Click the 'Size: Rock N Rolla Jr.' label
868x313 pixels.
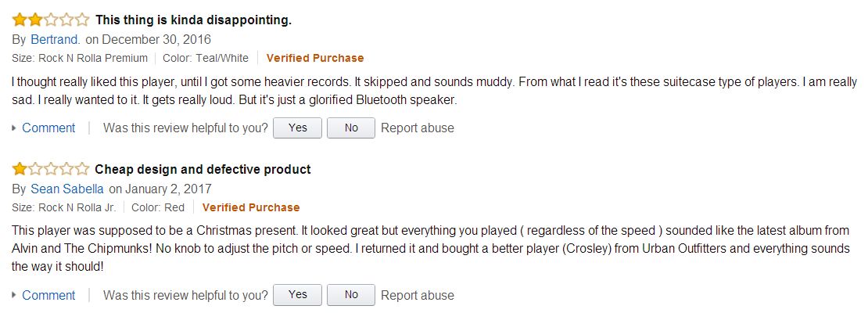point(64,207)
